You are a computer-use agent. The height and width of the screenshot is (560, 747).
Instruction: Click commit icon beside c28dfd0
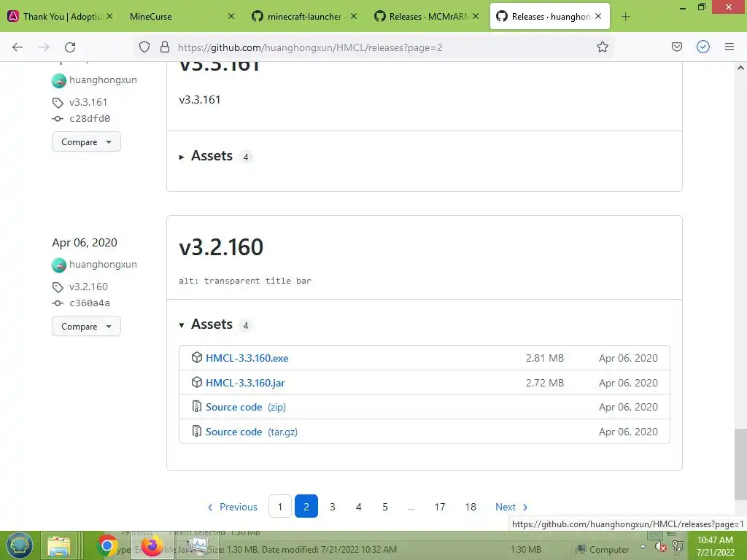pos(58,119)
